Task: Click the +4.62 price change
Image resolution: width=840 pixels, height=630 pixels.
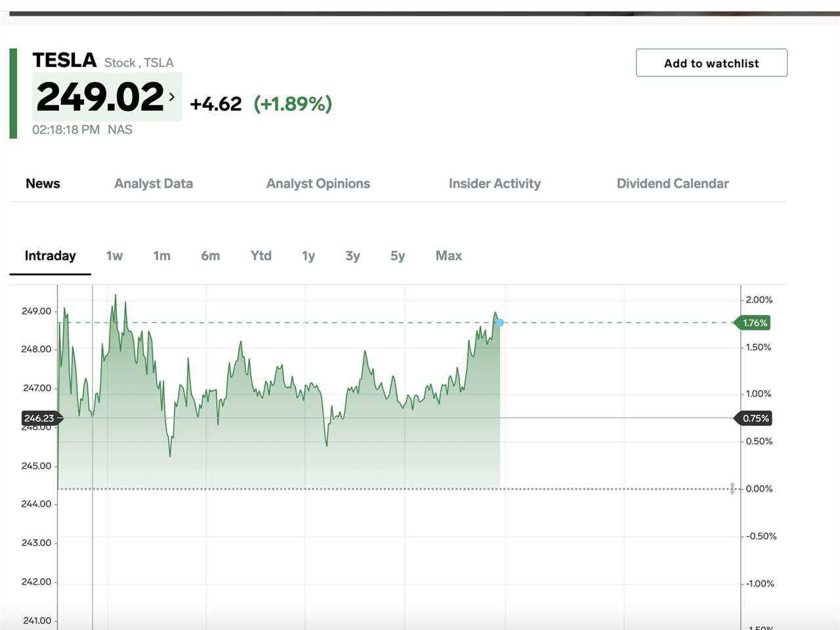Action: coord(216,104)
